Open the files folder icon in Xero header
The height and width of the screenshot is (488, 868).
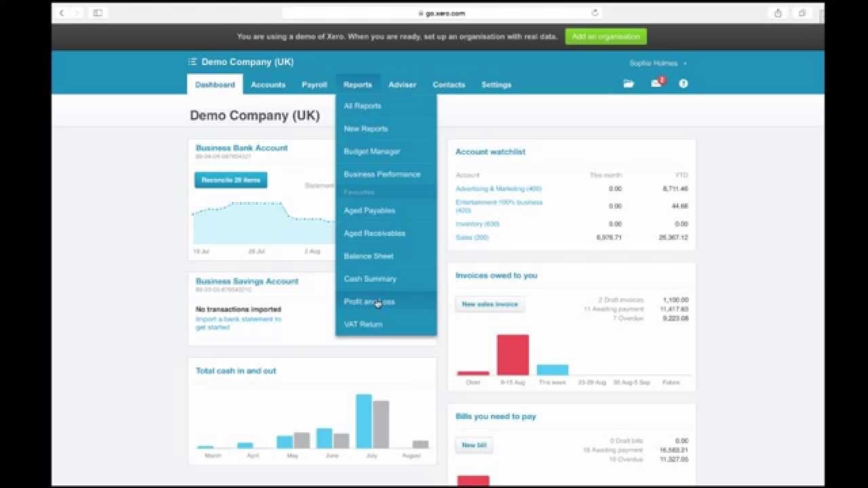629,83
